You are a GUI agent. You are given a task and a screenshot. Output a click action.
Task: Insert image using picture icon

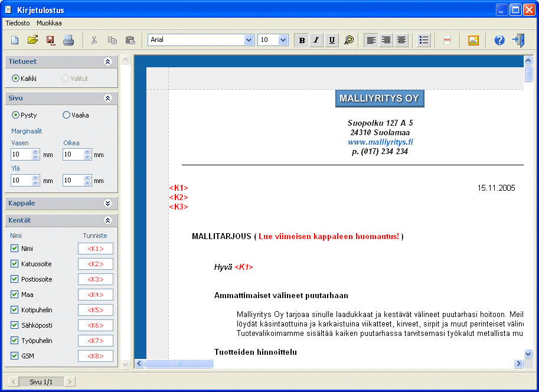point(473,40)
